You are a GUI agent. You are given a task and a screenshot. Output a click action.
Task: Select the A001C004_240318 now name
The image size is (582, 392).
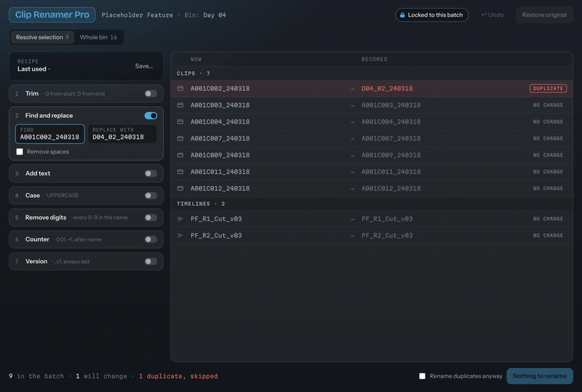pos(220,121)
